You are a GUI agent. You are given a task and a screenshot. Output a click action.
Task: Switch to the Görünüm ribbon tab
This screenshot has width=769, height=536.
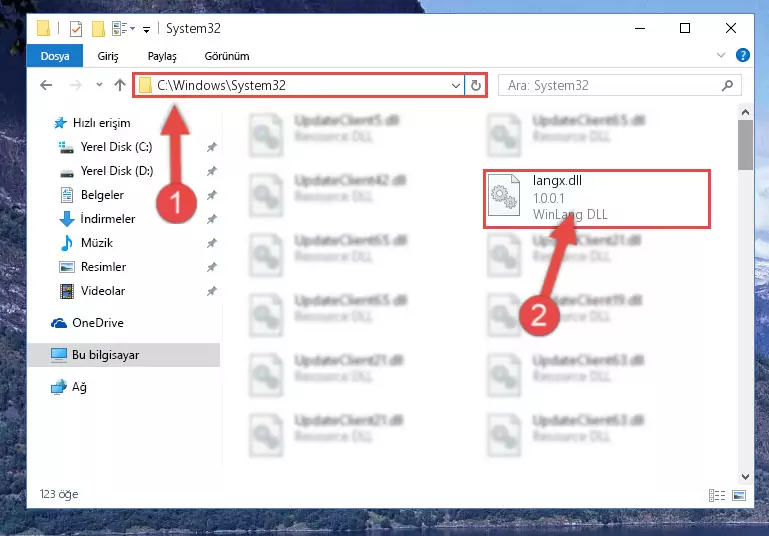point(227,56)
